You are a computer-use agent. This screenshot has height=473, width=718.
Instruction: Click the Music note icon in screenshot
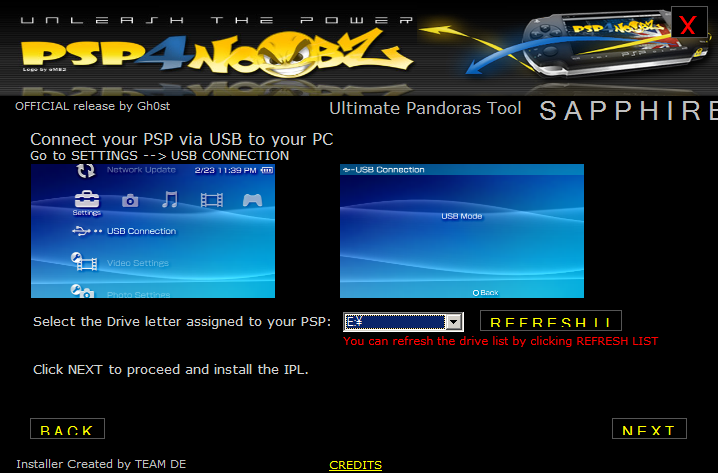tap(170, 200)
